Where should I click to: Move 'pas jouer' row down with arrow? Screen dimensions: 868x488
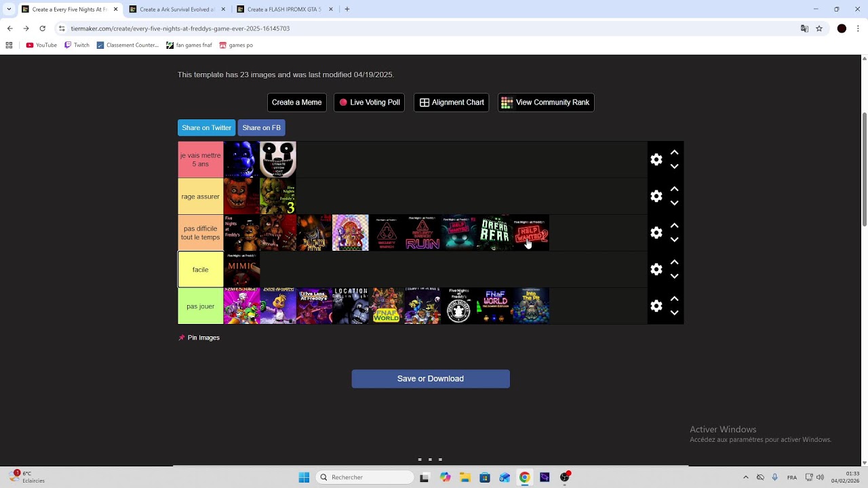[674, 313]
